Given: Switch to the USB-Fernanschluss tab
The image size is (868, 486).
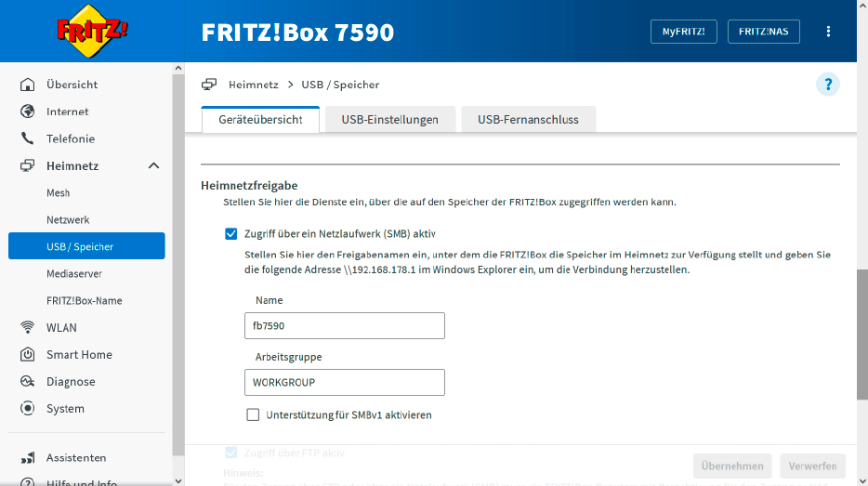Looking at the screenshot, I should pos(528,120).
